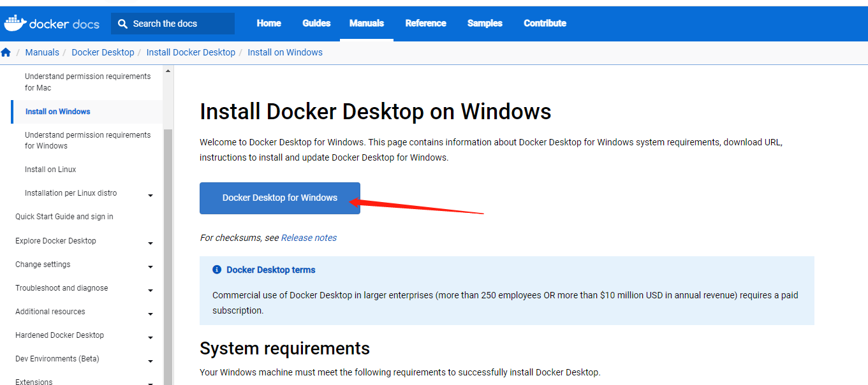This screenshot has width=868, height=385.
Task: Expand Troubleshoot and diagnose section
Action: pyautogui.click(x=151, y=291)
